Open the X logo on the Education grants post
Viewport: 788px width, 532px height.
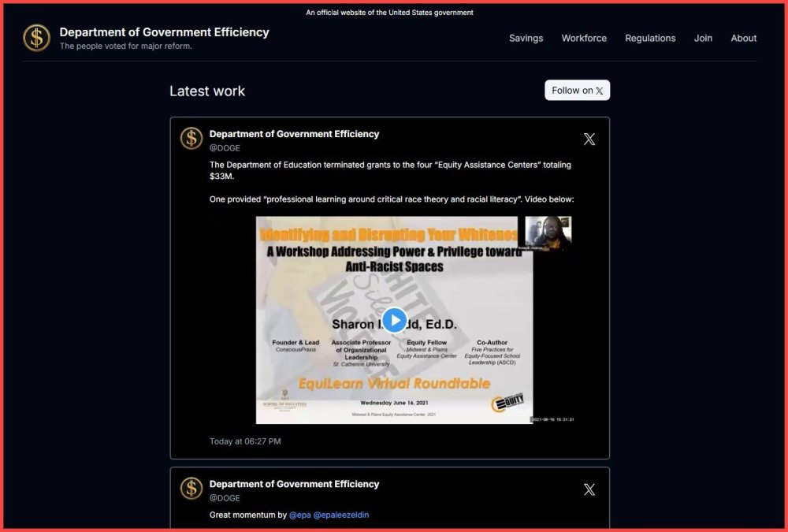coord(589,140)
